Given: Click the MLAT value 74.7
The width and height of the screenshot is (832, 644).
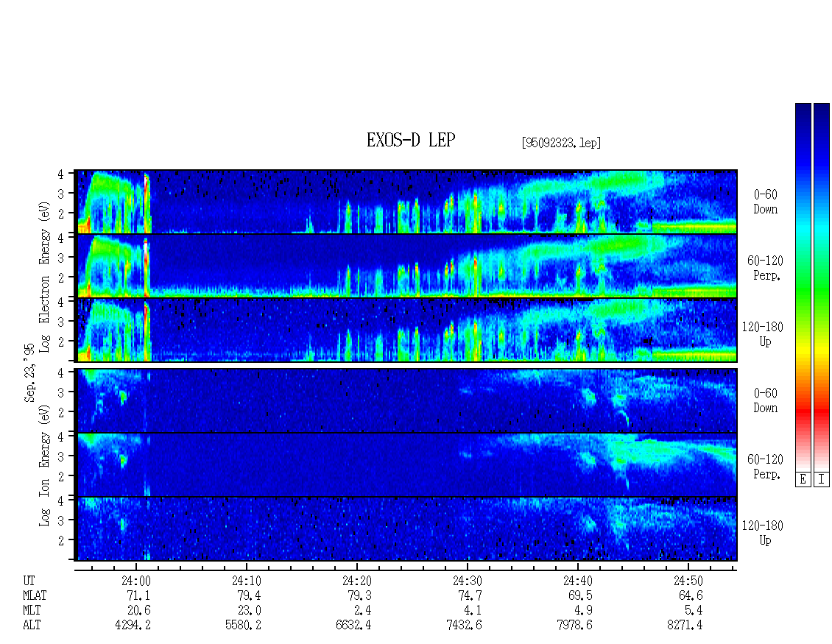Looking at the screenshot, I should pos(470,595).
